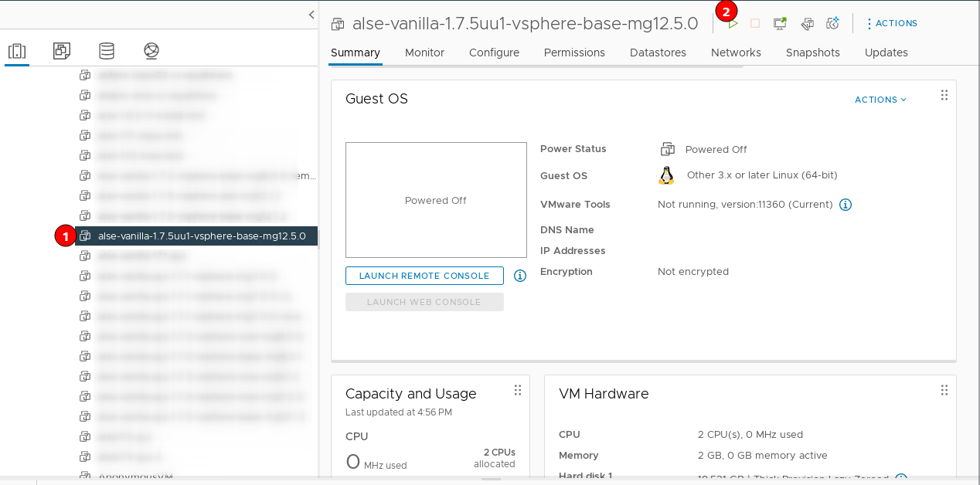Click the red square Power Off icon
980x485 pixels.
tap(755, 24)
